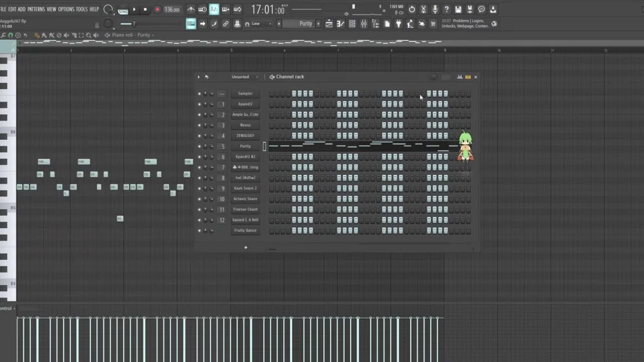
Task: Click the Save project floppy icon
Action: point(458,9)
